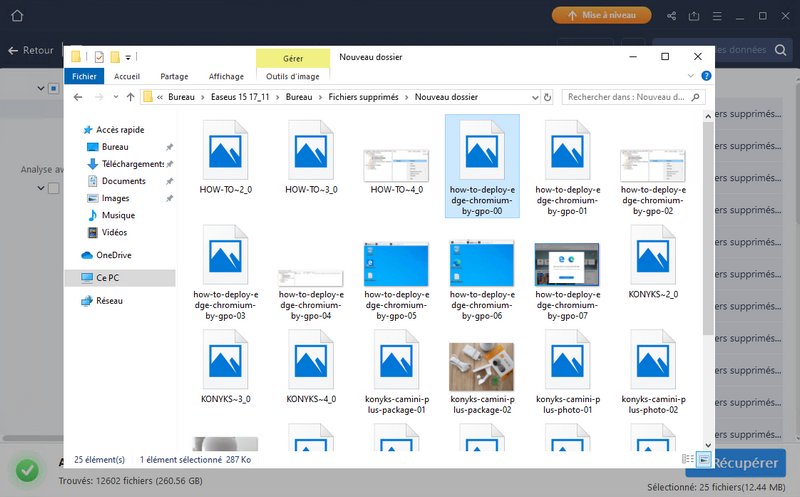Open the EaseUS hamburger menu
This screenshot has width=800, height=497.
click(x=717, y=16)
